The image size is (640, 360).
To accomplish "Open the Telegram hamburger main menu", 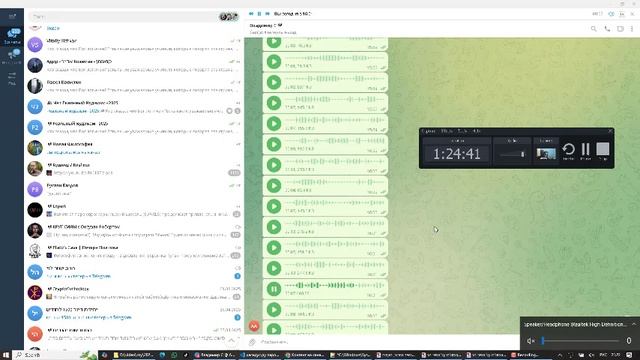I will click(12, 16).
